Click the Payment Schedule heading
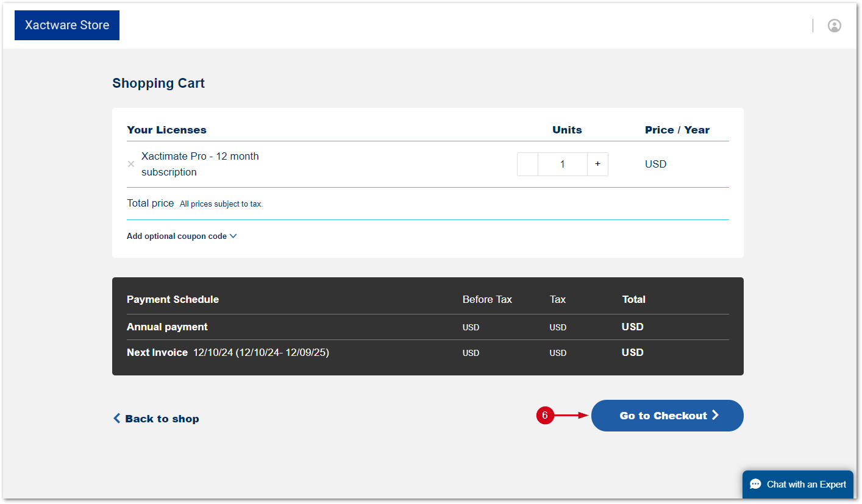This screenshot has width=862, height=504. (x=173, y=299)
